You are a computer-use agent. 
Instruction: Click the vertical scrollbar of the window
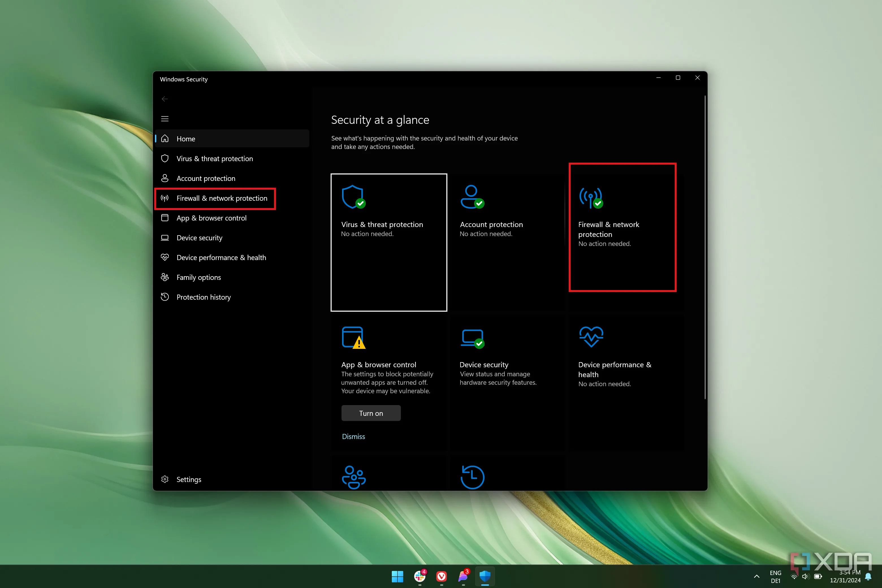(x=705, y=248)
